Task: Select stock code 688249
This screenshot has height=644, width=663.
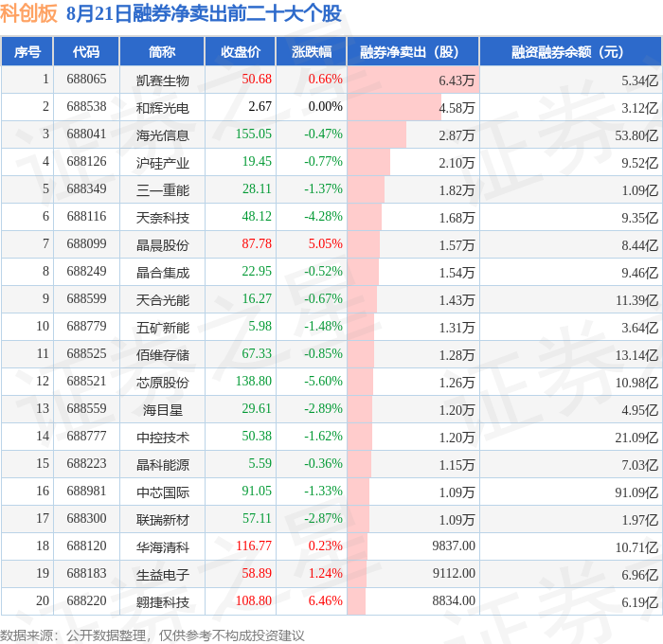Action: point(86,271)
